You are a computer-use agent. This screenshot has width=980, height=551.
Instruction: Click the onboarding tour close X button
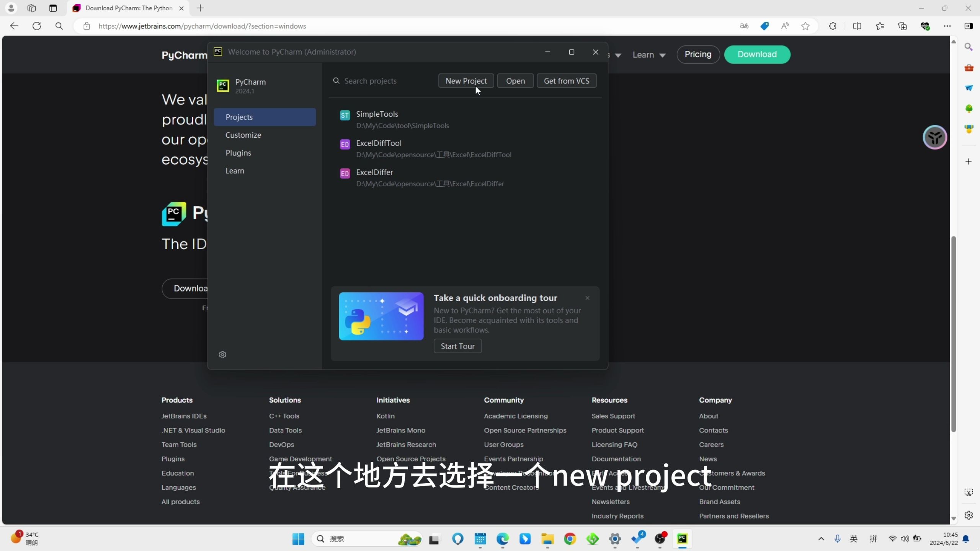point(588,297)
